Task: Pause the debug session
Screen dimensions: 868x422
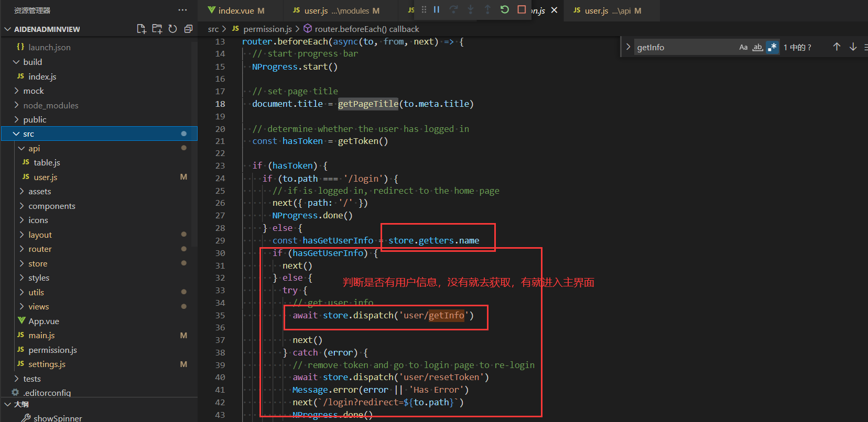Action: (x=437, y=9)
